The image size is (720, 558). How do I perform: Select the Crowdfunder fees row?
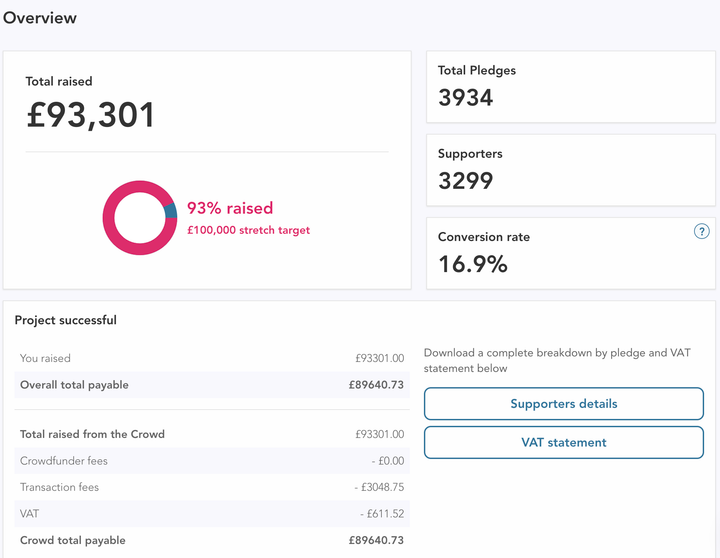click(212, 461)
